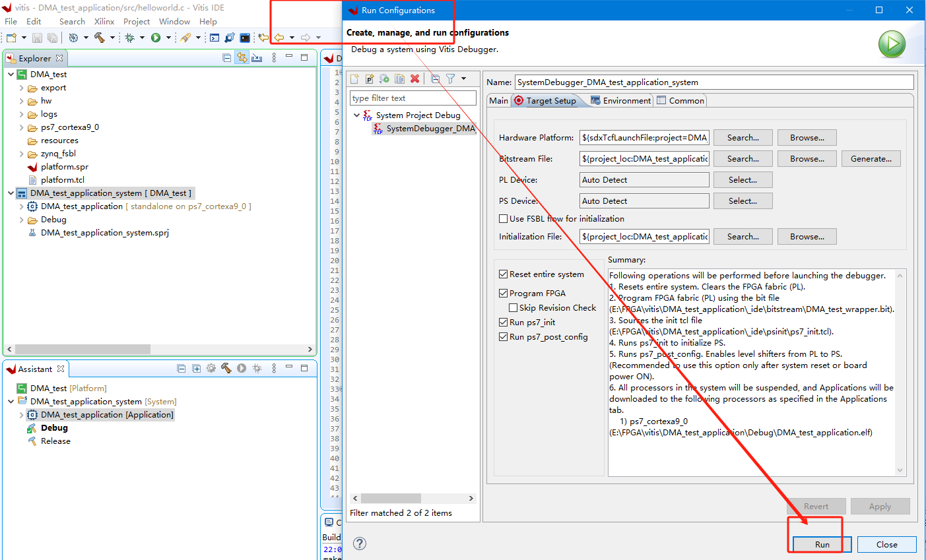Image resolution: width=926 pixels, height=560 pixels.
Task: Open the File menu
Action: pos(11,22)
